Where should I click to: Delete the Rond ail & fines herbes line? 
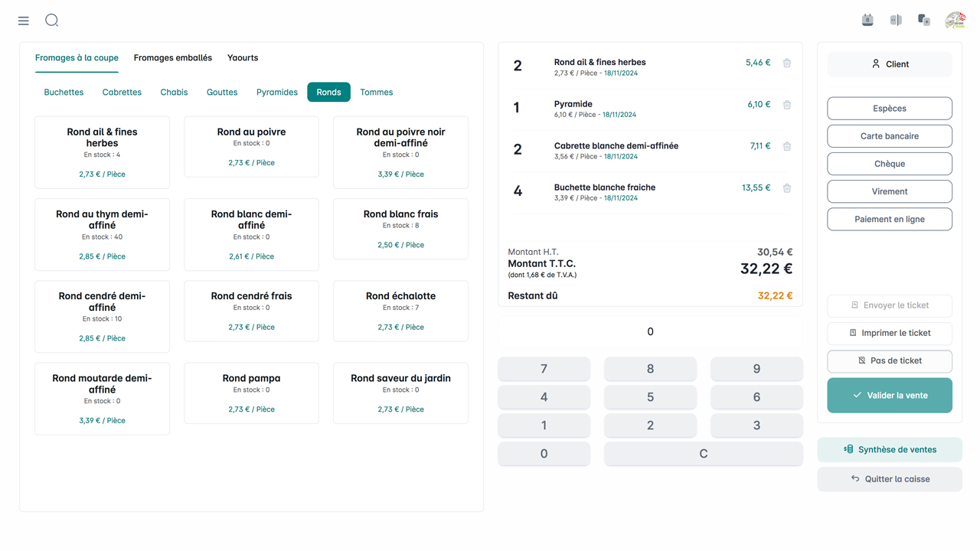click(786, 64)
